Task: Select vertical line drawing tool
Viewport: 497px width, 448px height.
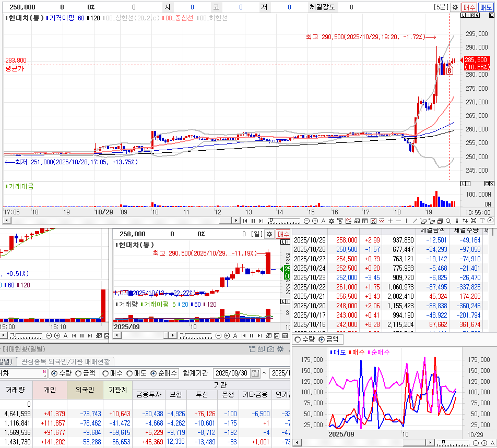Action: (x=406, y=221)
